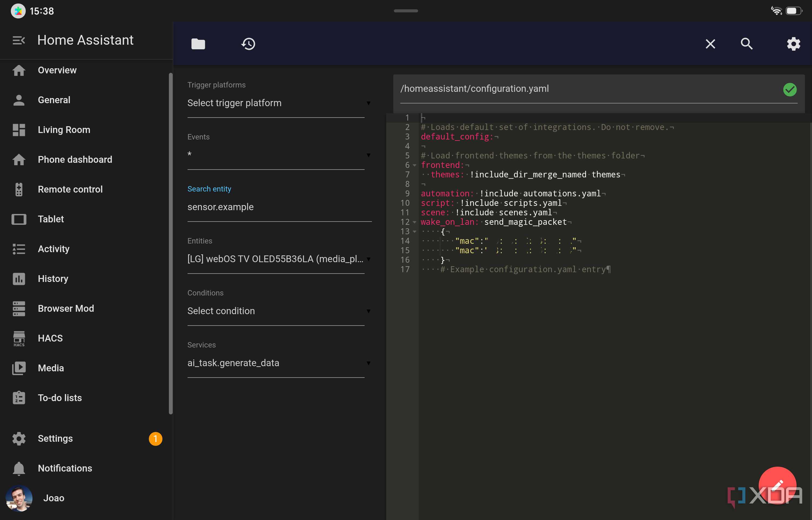Image resolution: width=812 pixels, height=520 pixels.
Task: Collapse the brace fold arrow at line 13
Action: [x=414, y=231]
